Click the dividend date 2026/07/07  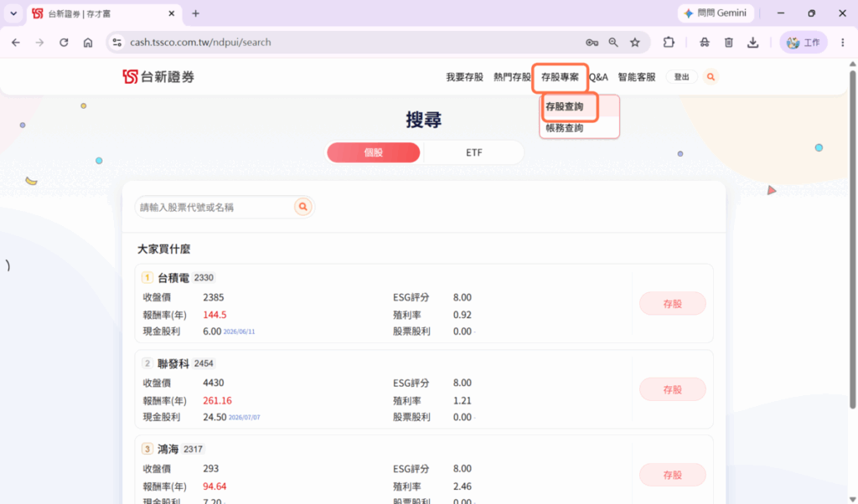pyautogui.click(x=244, y=418)
